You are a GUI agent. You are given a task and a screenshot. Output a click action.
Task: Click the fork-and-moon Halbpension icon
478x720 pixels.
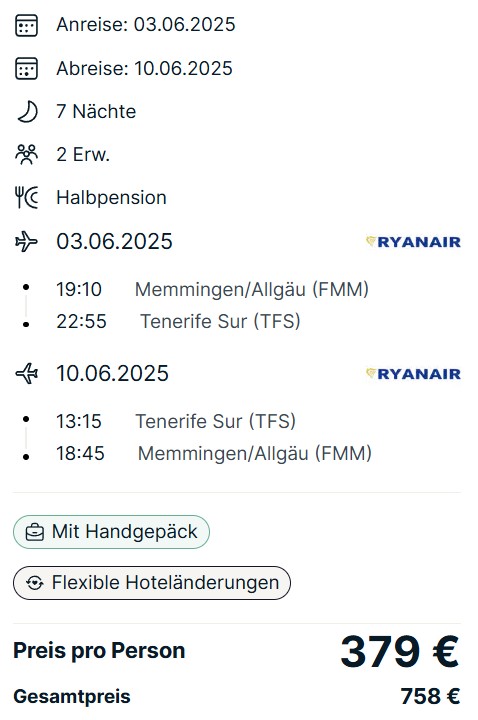click(26, 198)
